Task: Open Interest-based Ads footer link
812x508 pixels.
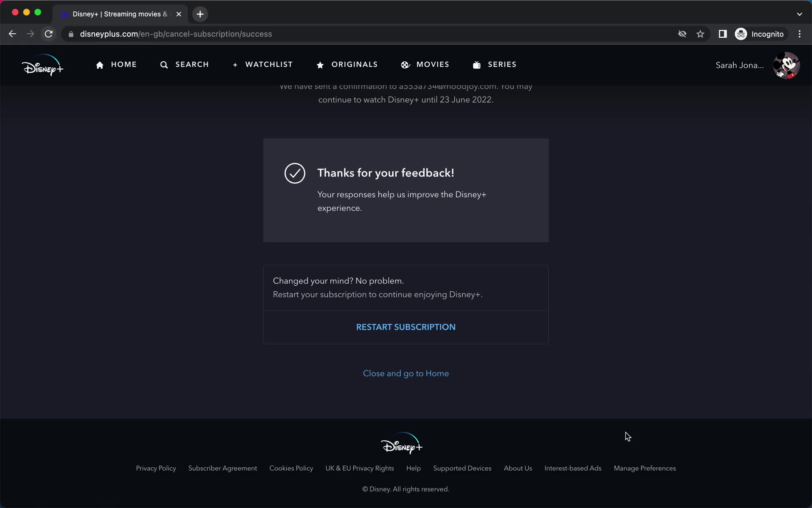Action: [x=573, y=468]
